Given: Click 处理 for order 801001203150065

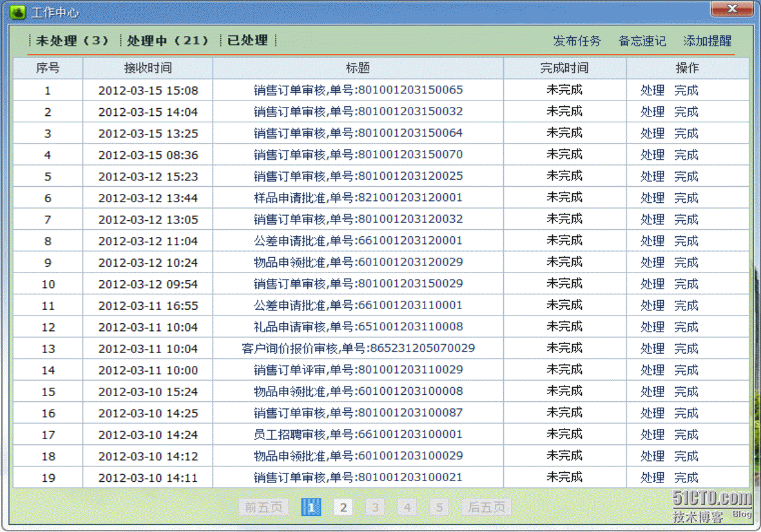Looking at the screenshot, I should 652,90.
